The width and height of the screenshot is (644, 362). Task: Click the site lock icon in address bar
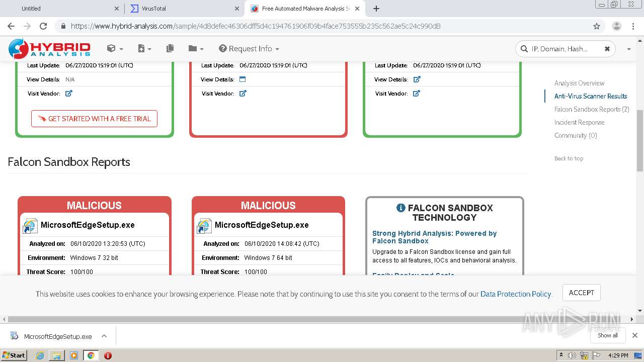pyautogui.click(x=63, y=26)
